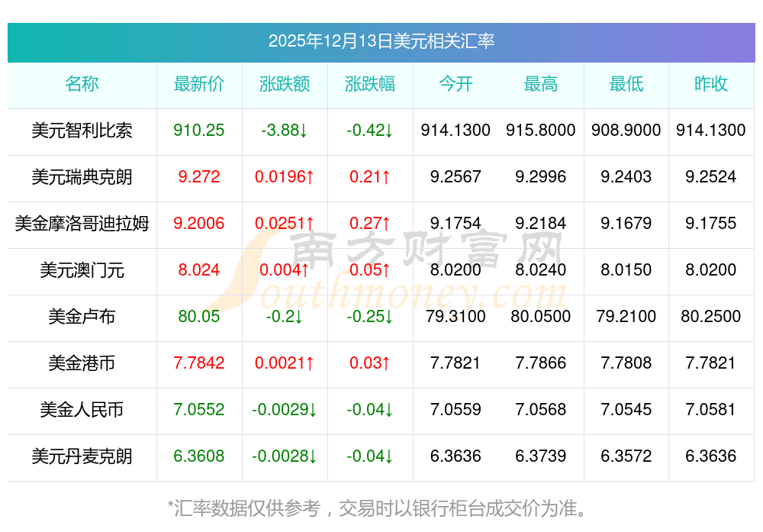Click change amount -3.88↓

pos(284,131)
